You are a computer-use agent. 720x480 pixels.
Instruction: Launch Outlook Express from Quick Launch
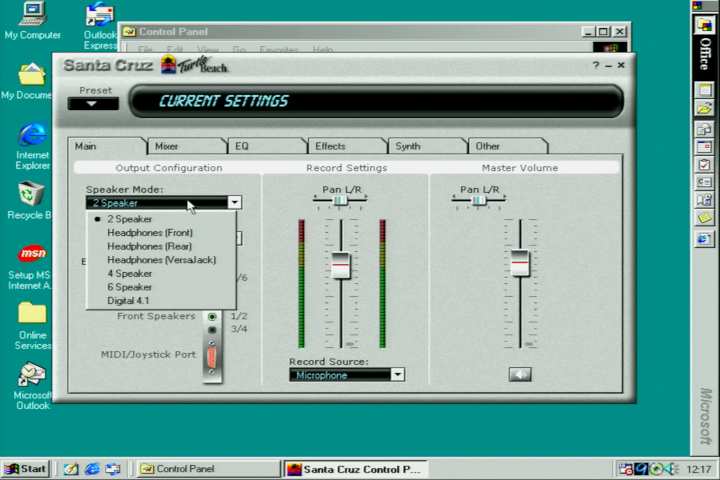[112, 469]
